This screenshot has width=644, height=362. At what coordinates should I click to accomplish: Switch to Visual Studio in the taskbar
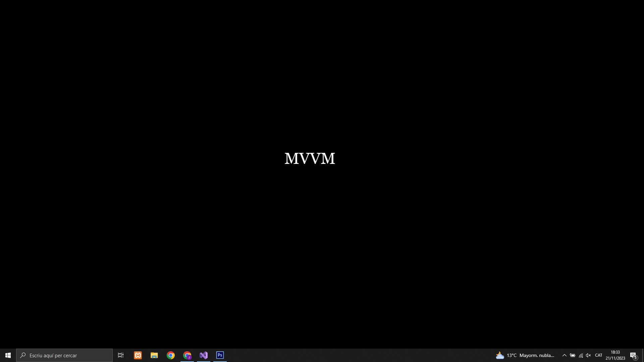204,355
